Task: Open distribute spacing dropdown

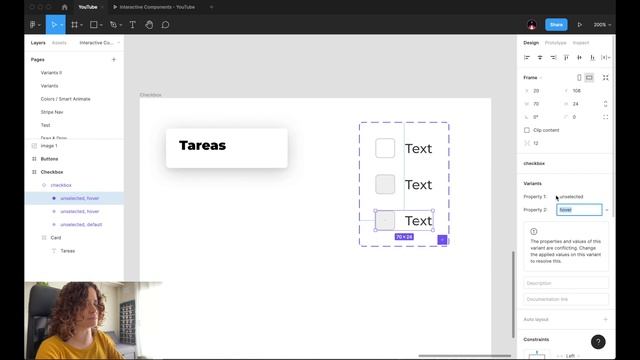Action: tap(606, 58)
